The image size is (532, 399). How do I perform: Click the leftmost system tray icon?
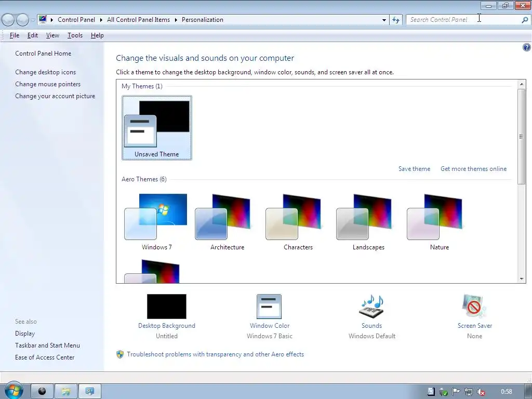(431, 392)
